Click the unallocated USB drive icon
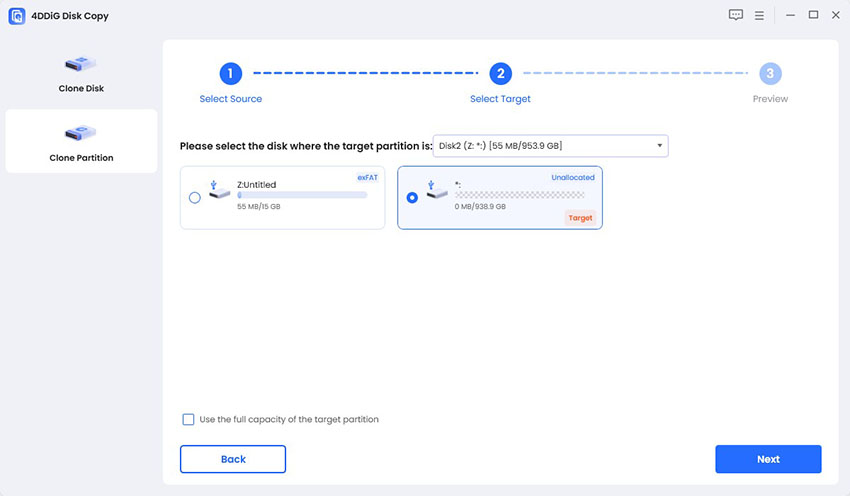The image size is (850, 496). click(436, 190)
